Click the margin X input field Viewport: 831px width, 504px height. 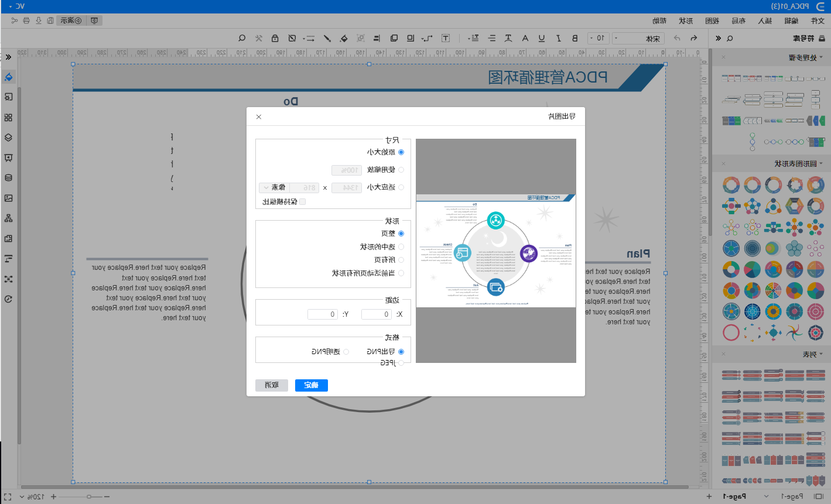pyautogui.click(x=377, y=314)
